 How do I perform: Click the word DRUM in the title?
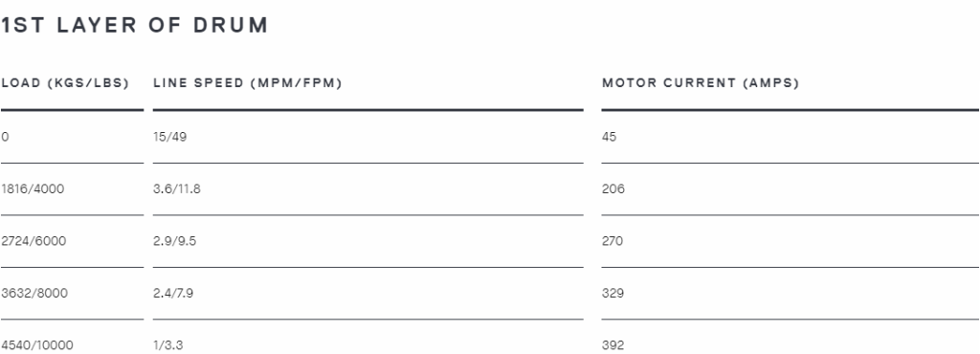tap(231, 25)
